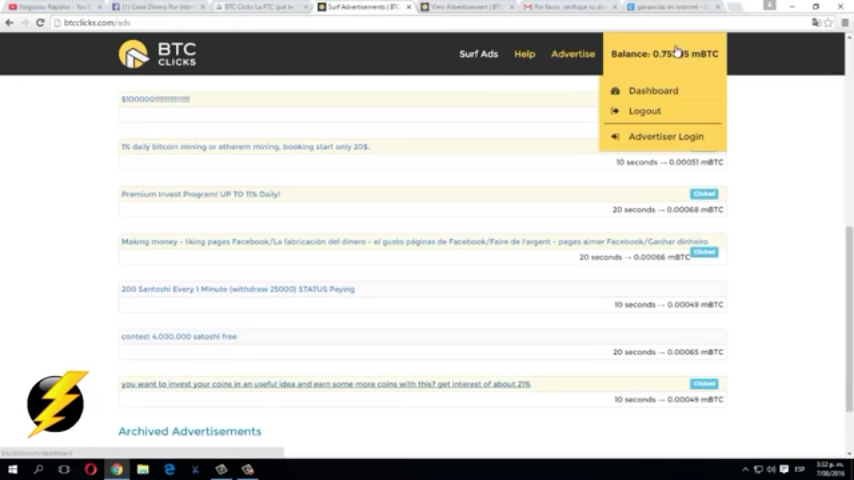The image size is (854, 480).
Task: Select Advertiser Login menu entry
Action: coord(666,137)
